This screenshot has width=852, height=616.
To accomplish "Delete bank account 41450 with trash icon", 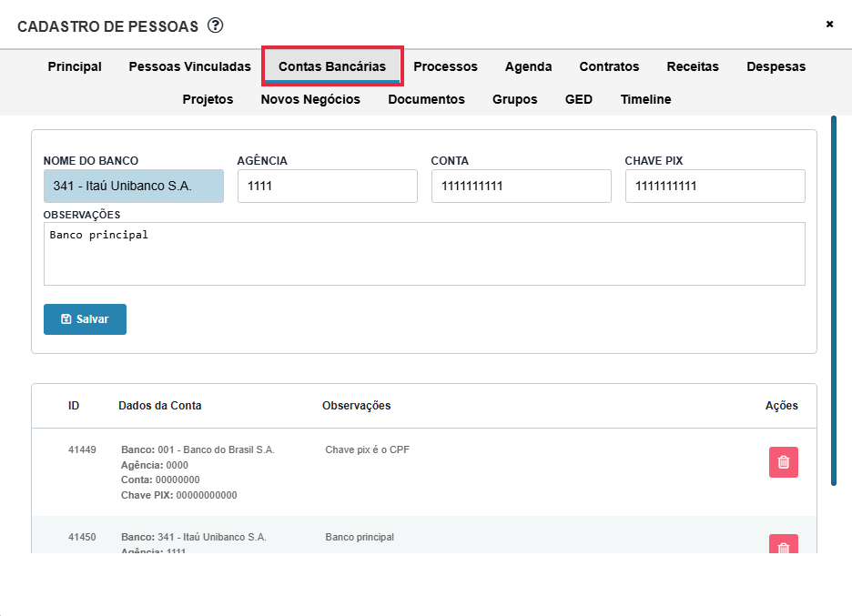I will tap(783, 545).
